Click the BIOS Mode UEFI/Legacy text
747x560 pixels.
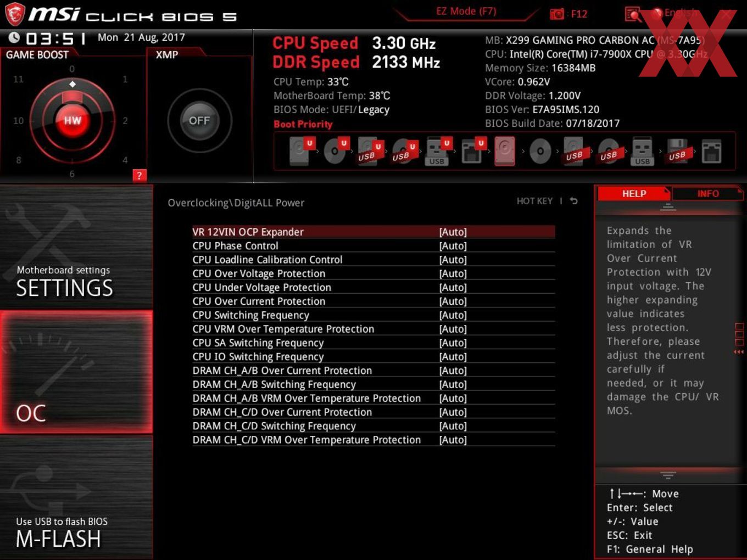pos(331,110)
